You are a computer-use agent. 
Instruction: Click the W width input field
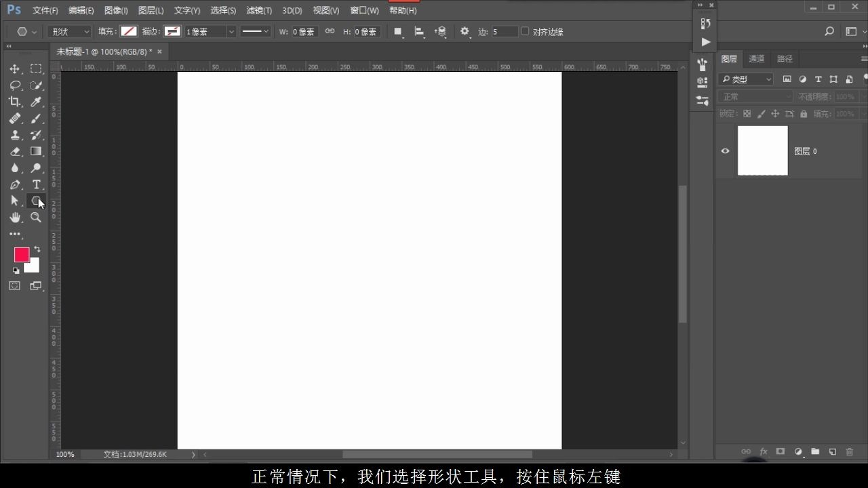[304, 31]
